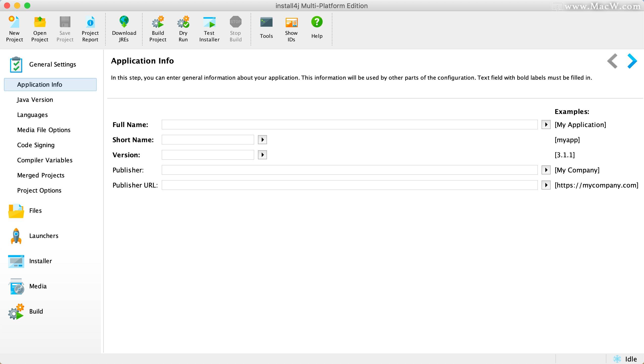Click the General Settings clipboard icon

(16, 65)
